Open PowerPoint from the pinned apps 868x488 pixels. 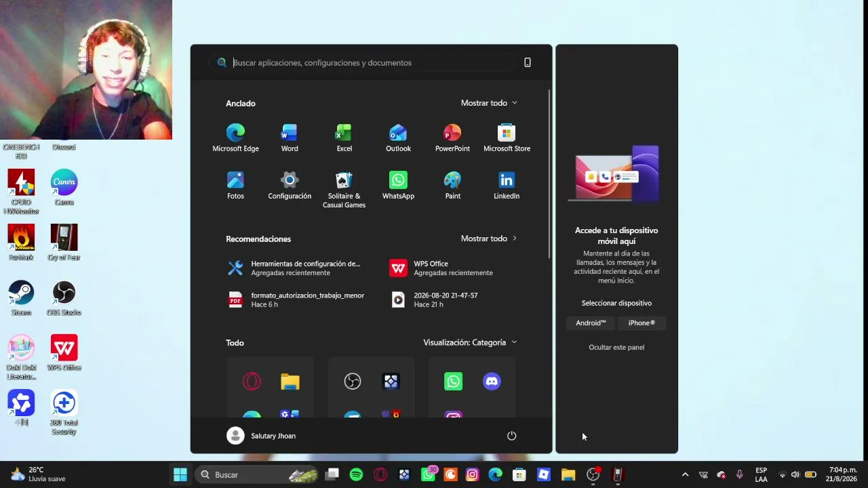pyautogui.click(x=452, y=138)
